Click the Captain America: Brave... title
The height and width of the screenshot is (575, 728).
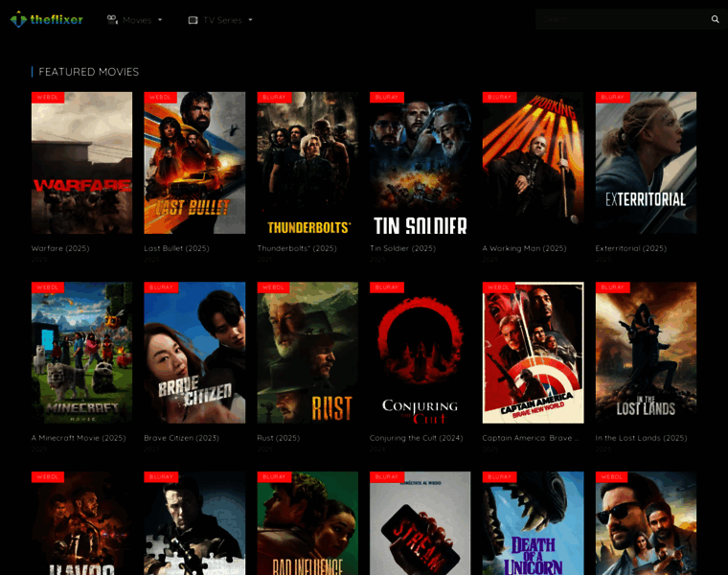pos(531,438)
